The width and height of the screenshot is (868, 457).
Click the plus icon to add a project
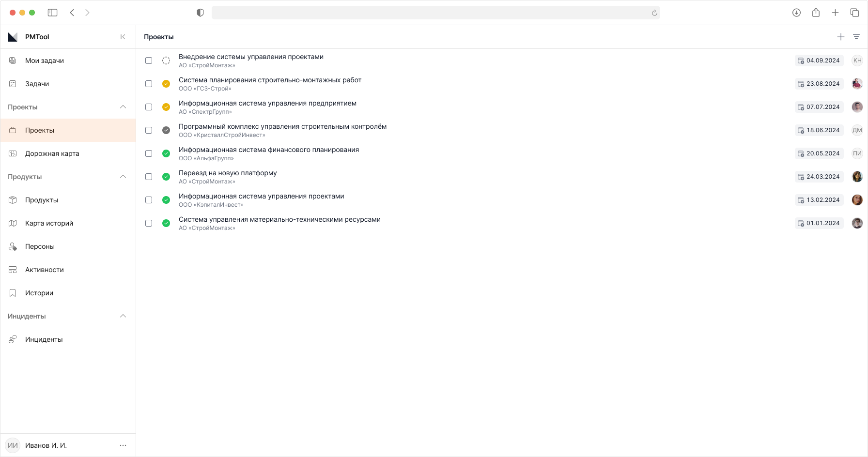coord(840,37)
